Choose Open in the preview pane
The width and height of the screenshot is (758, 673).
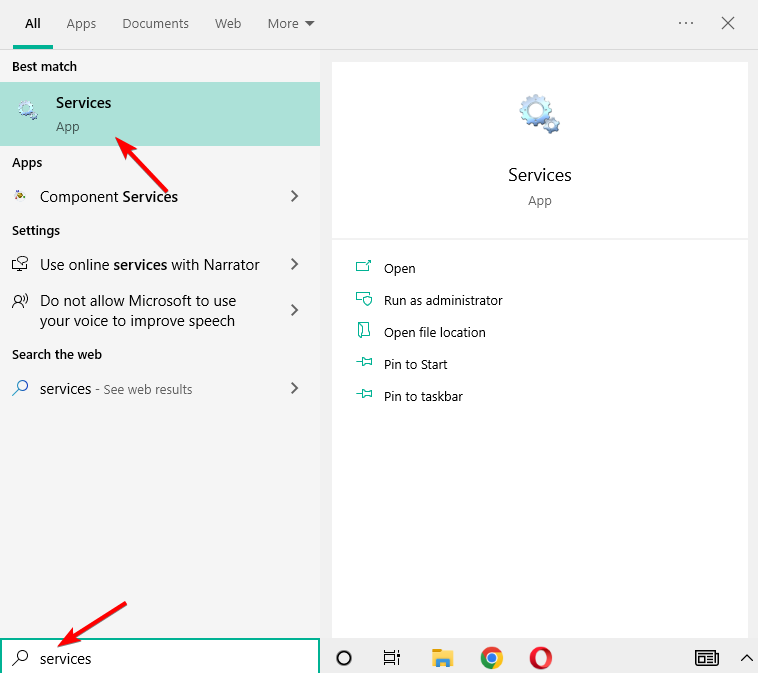399,268
